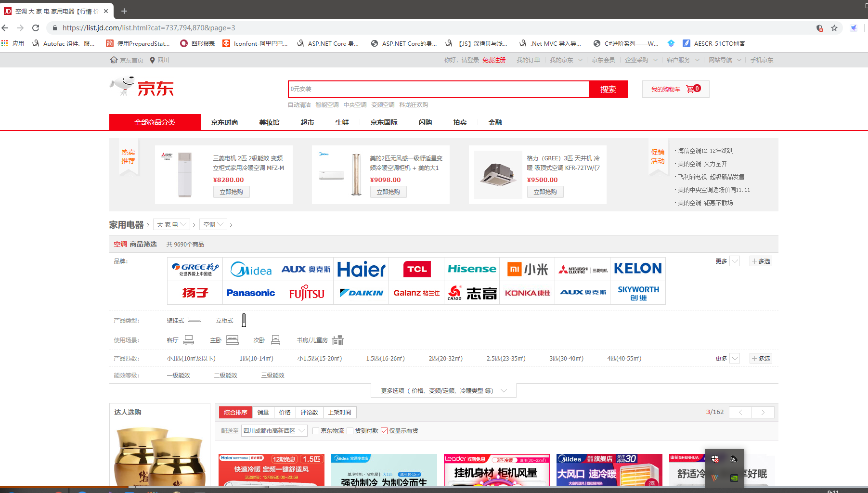This screenshot has width=868, height=493.
Task: Expand 更多选项 filter options
Action: coord(443,390)
